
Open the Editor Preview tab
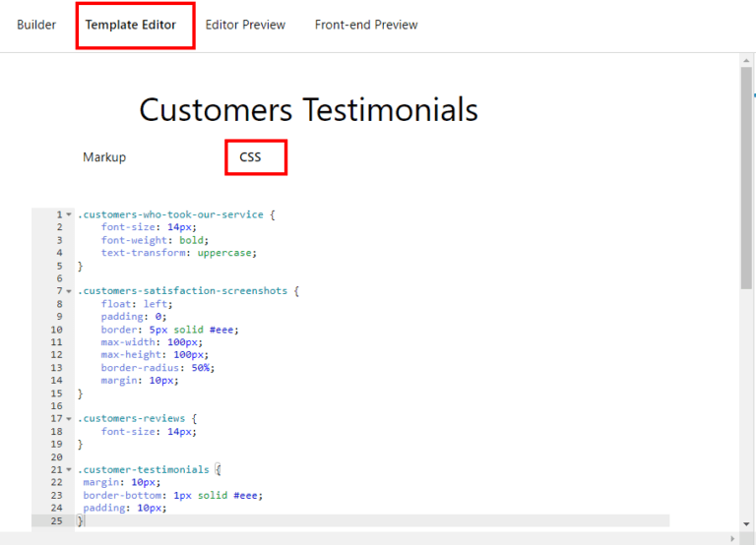[x=245, y=25]
